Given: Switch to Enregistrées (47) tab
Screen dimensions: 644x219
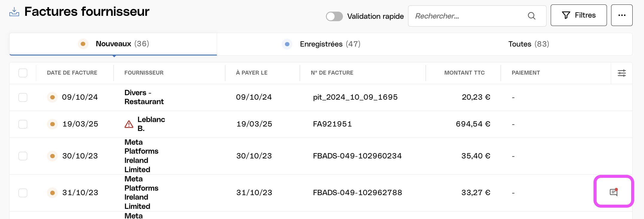Looking at the screenshot, I should (x=321, y=44).
